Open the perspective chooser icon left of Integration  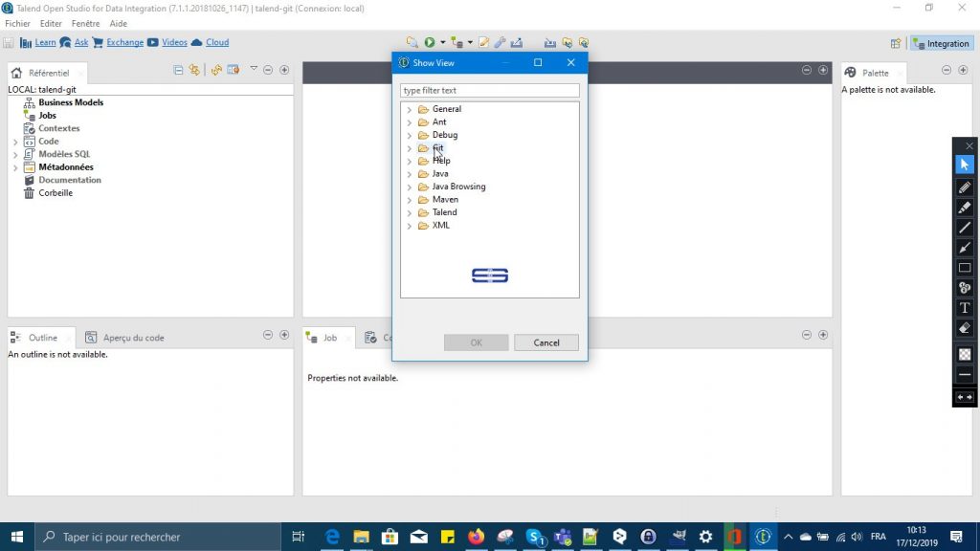tap(896, 44)
